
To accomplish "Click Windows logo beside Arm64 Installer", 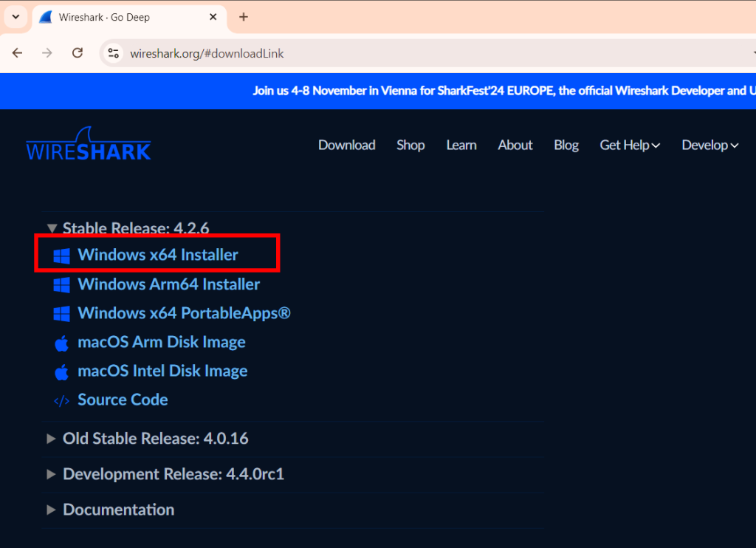I will [x=61, y=284].
